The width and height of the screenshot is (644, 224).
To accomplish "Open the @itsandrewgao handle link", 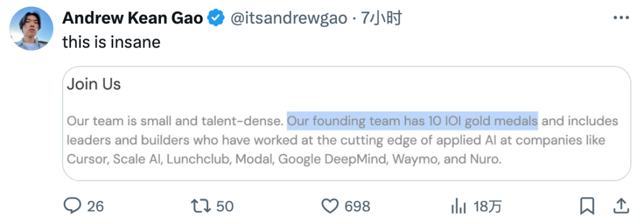I will point(289,19).
